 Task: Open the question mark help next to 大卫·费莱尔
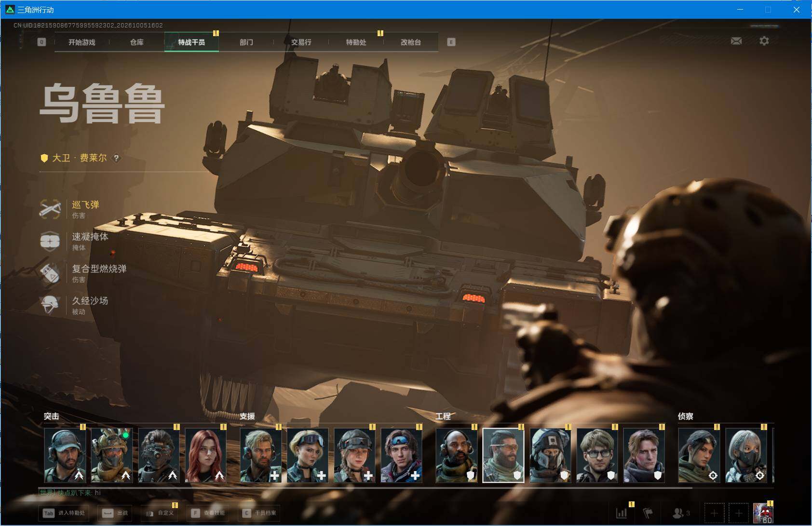pos(116,158)
